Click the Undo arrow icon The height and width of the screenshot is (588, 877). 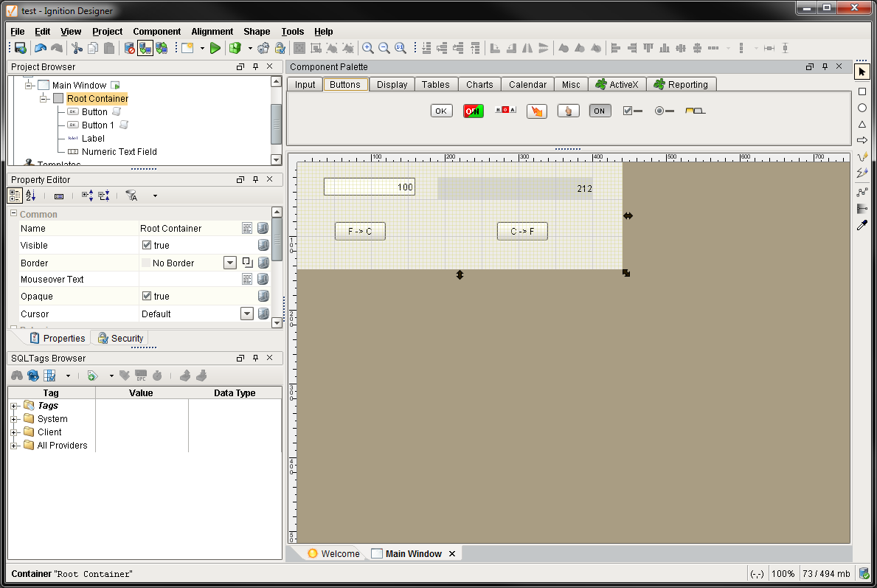coord(41,48)
